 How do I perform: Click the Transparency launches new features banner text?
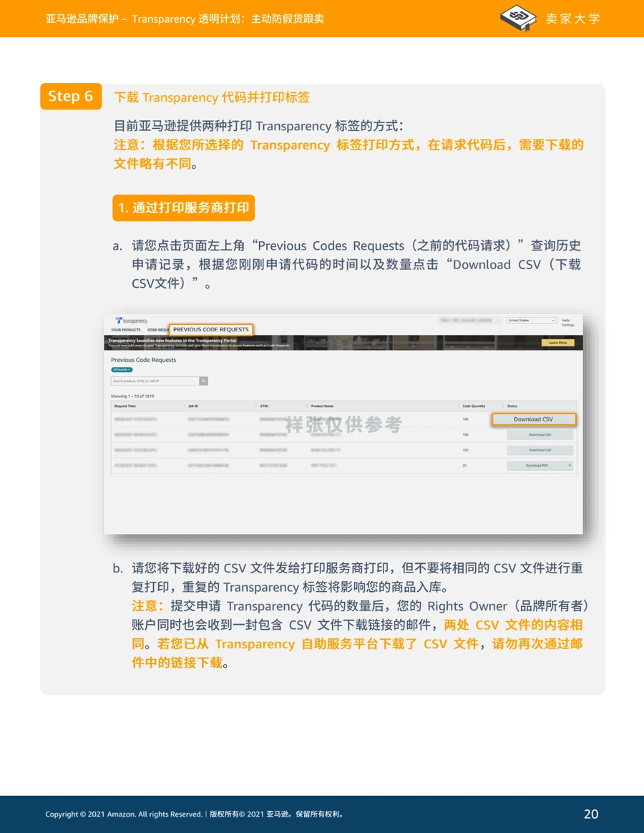tap(172, 341)
